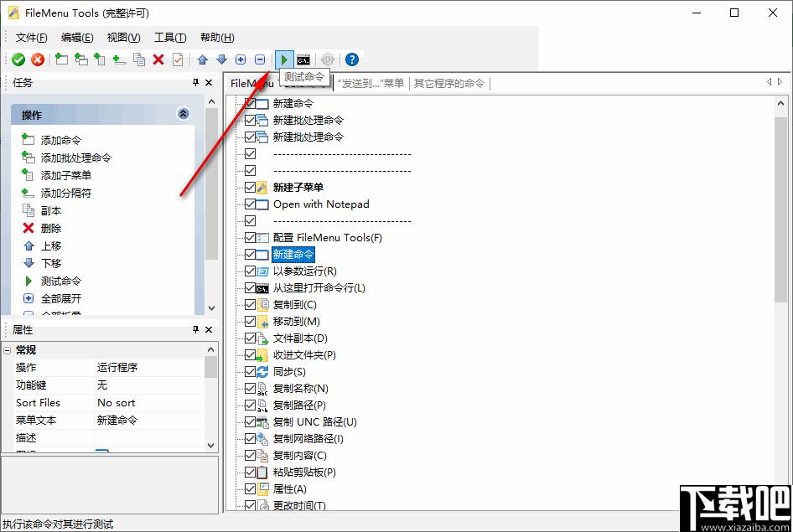Collapse the 常规 properties section

(x=8, y=349)
